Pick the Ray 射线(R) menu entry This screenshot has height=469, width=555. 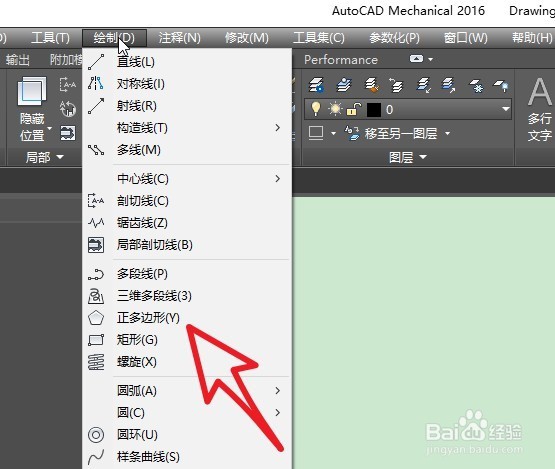click(187, 106)
